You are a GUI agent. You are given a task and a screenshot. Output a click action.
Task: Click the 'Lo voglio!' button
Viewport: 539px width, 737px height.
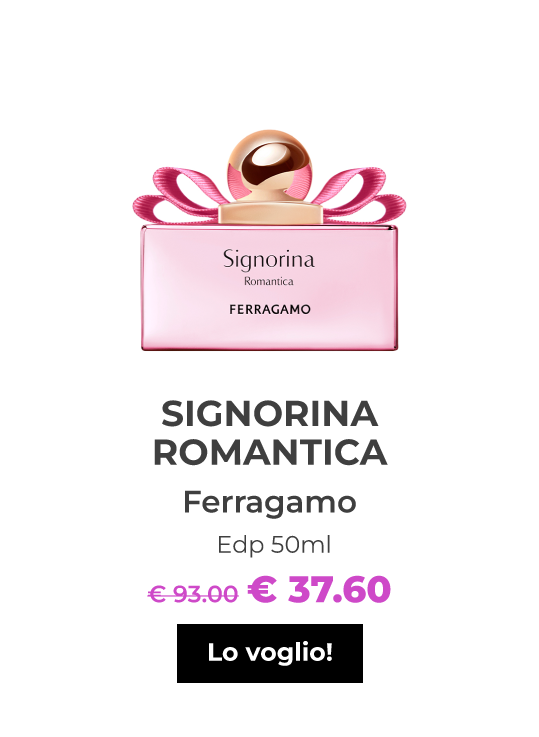270,653
